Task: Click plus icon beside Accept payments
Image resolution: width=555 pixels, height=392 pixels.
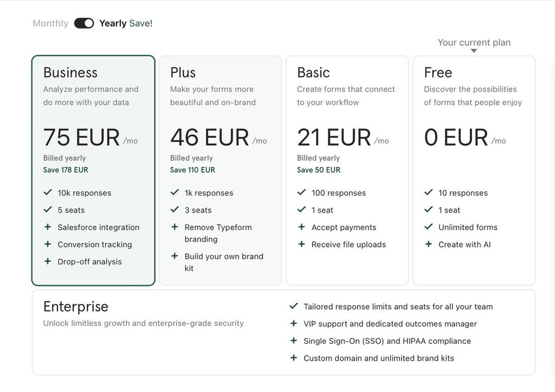Action: 301,227
